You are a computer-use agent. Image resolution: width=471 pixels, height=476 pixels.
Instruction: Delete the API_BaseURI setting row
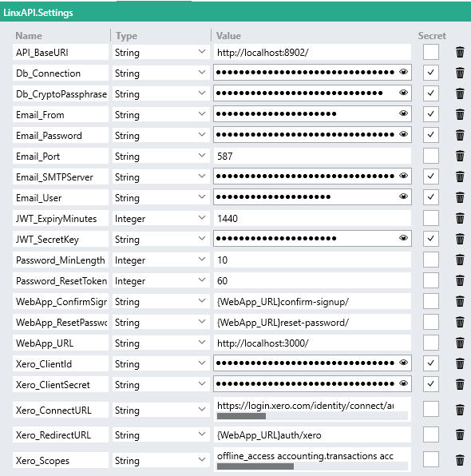pyautogui.click(x=460, y=52)
